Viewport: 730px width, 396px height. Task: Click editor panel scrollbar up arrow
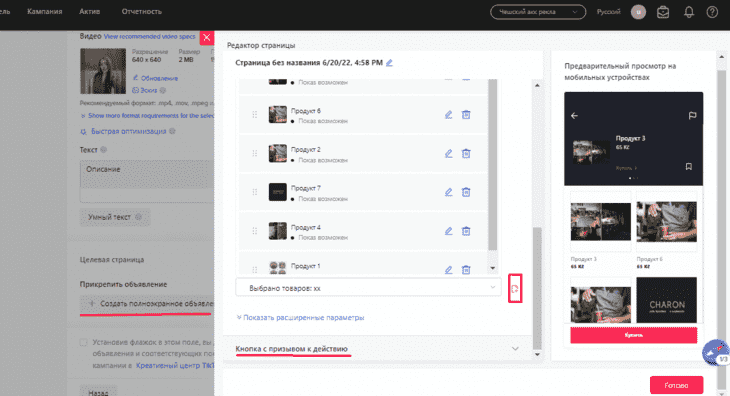coord(537,85)
